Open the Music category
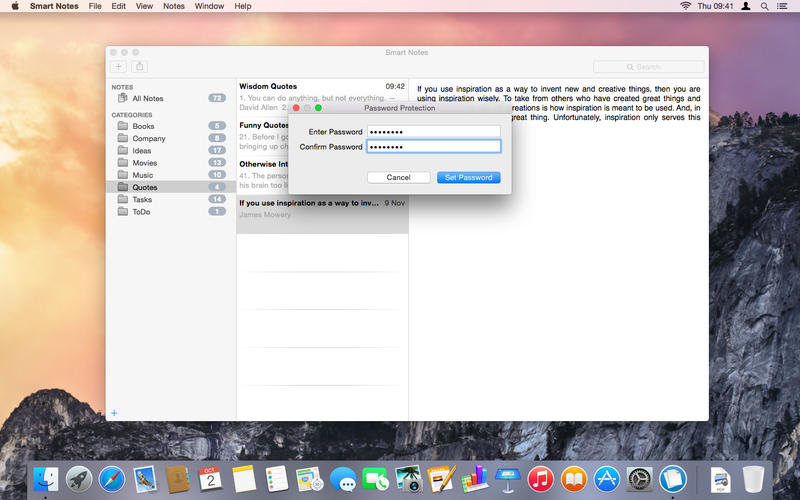Screen dimensions: 800x500 coord(171,175)
